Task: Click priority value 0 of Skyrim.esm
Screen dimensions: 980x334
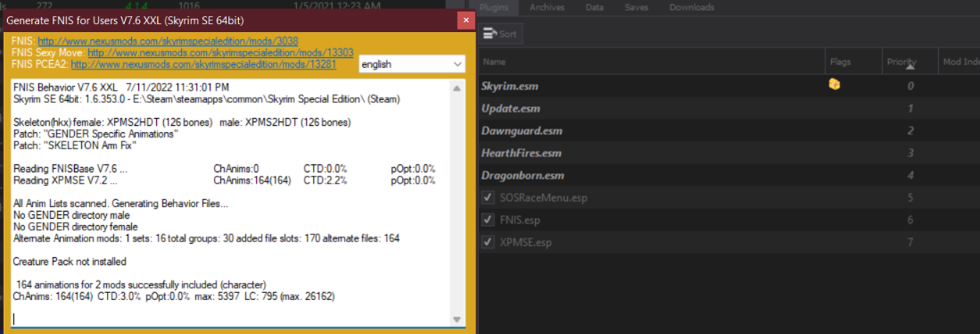Action: (x=910, y=86)
